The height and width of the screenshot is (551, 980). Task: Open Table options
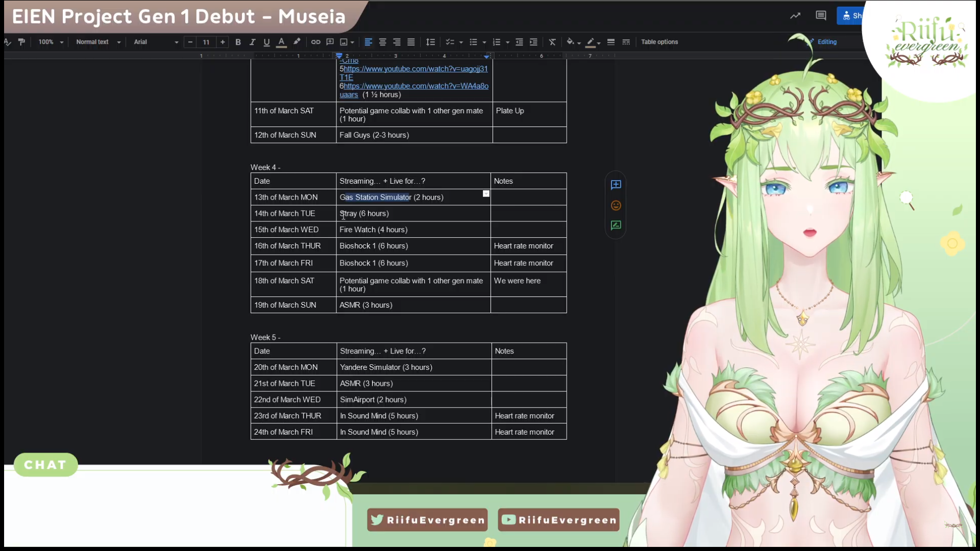659,42
